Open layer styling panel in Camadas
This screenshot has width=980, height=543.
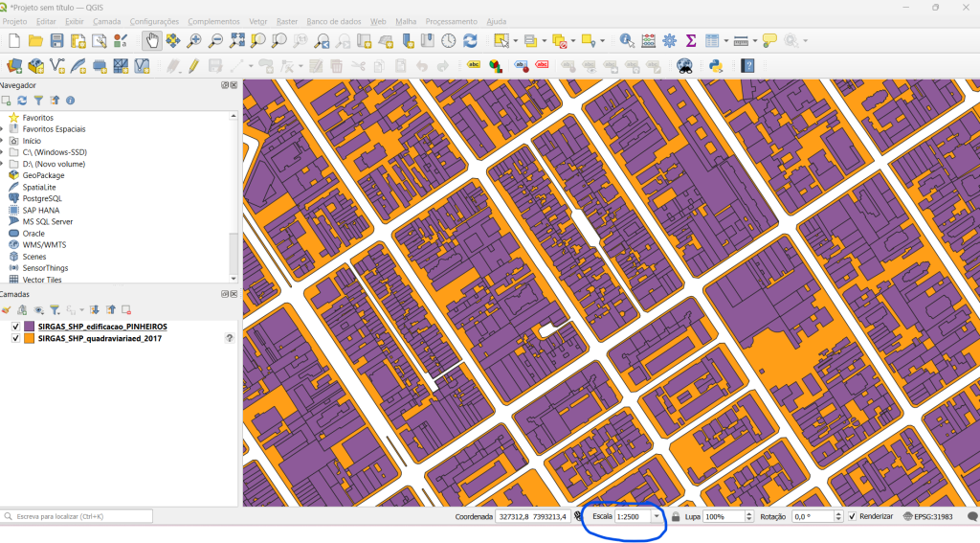(7, 309)
